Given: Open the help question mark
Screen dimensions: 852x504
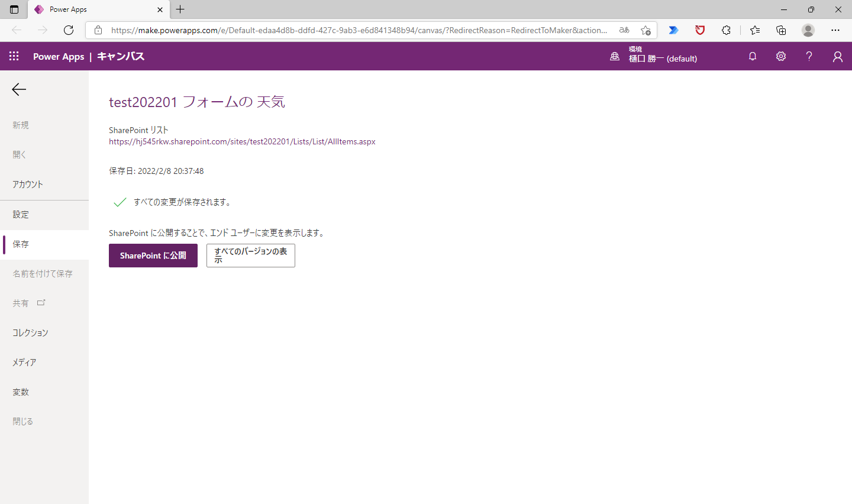Looking at the screenshot, I should coord(809,56).
